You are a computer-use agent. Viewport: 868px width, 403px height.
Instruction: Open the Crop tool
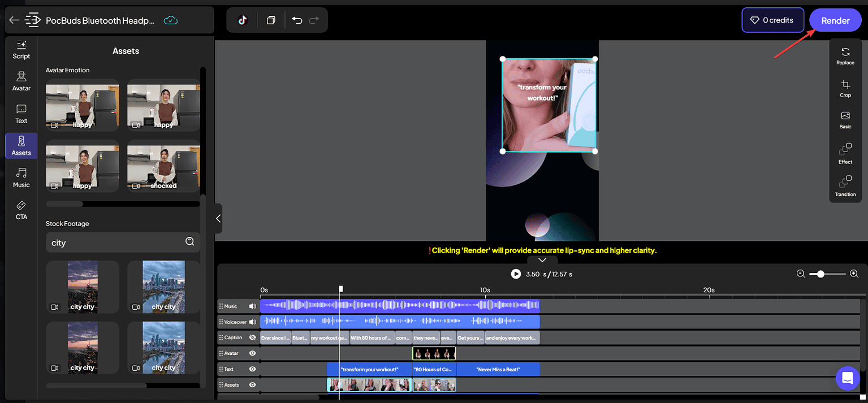click(845, 88)
